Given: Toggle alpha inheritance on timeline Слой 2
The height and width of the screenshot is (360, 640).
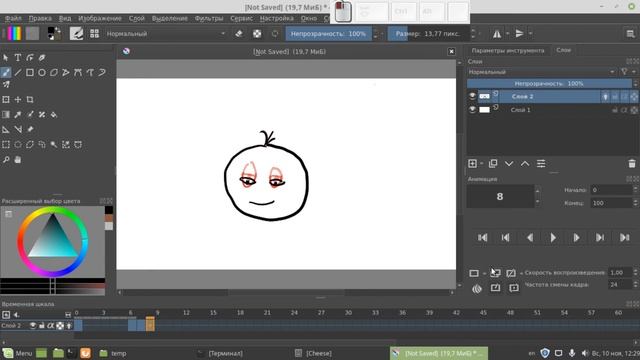Looking at the screenshot, I should pos(51,325).
